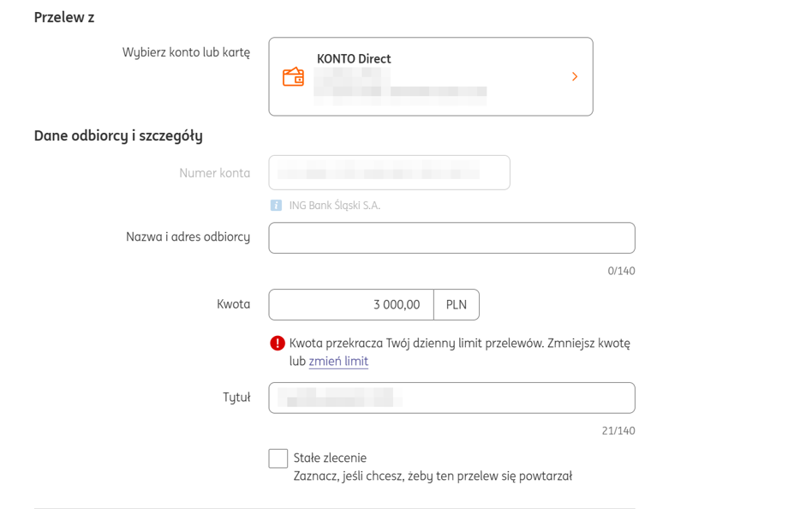Select the PLN currency box

coord(457,305)
